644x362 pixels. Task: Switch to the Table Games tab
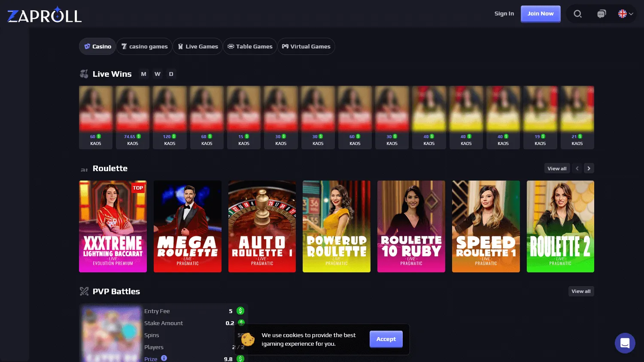tap(250, 46)
